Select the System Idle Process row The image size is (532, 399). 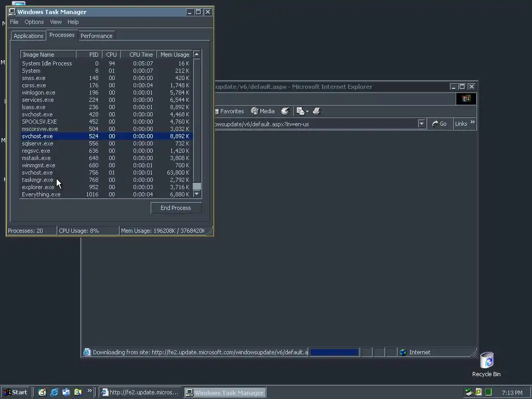pyautogui.click(x=107, y=63)
